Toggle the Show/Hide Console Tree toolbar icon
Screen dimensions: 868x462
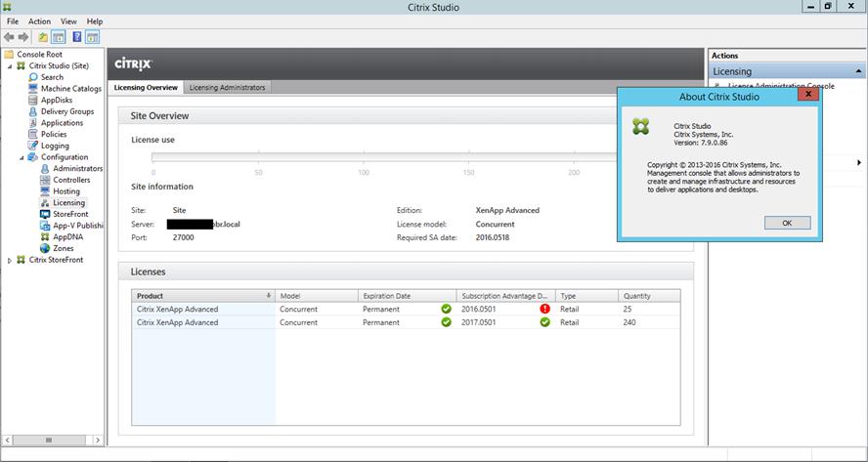click(x=58, y=37)
